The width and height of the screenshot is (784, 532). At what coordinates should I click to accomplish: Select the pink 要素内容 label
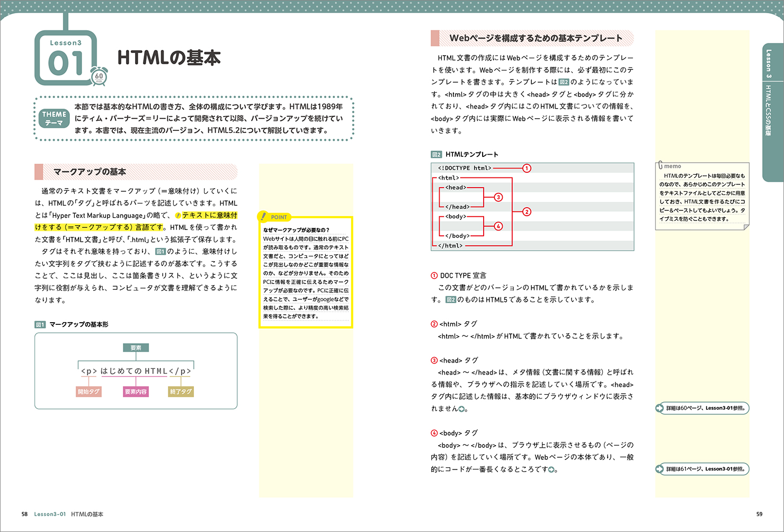pyautogui.click(x=136, y=392)
